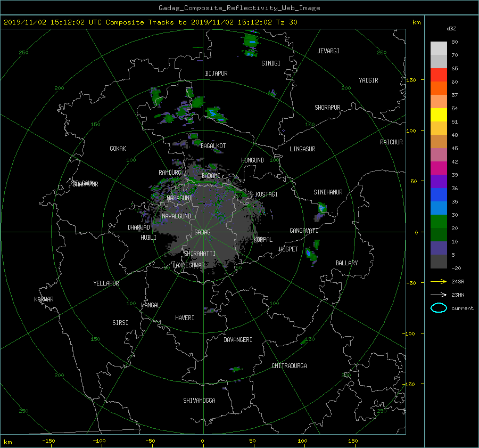Select the BAGALKOT city label

[x=213, y=146]
